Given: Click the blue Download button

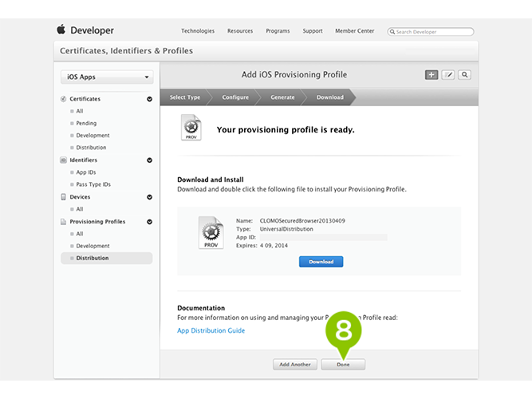Looking at the screenshot, I should 321,262.
